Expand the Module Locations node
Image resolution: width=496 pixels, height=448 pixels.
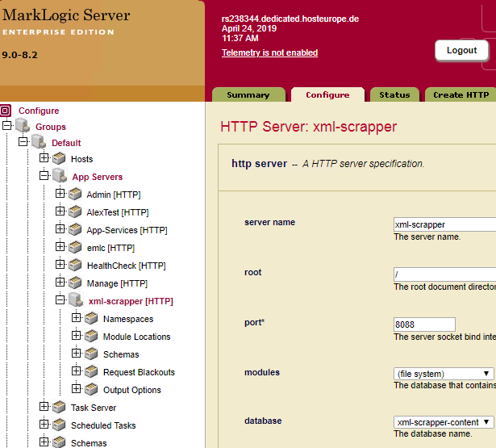pos(77,335)
